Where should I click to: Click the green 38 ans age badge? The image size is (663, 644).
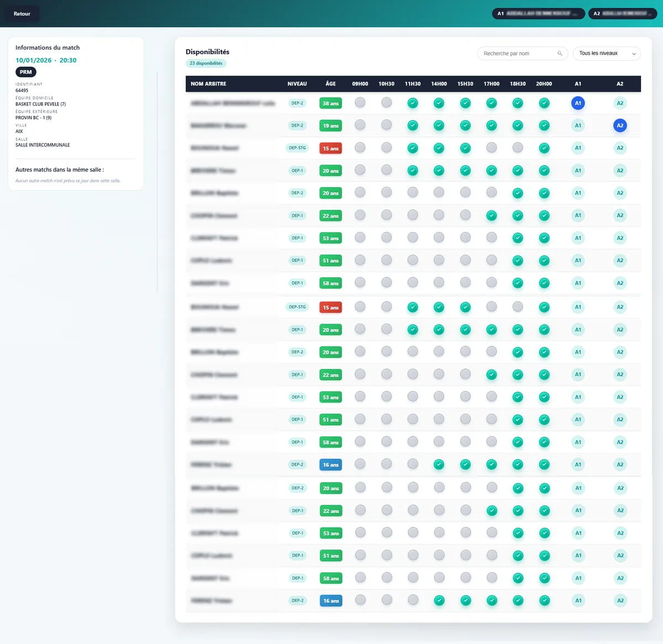pos(330,103)
